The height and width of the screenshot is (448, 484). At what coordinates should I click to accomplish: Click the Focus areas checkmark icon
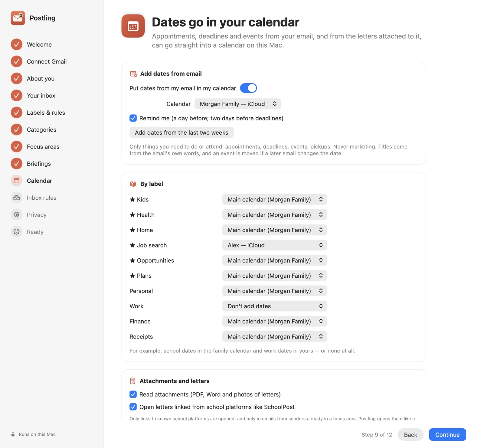pyautogui.click(x=17, y=147)
